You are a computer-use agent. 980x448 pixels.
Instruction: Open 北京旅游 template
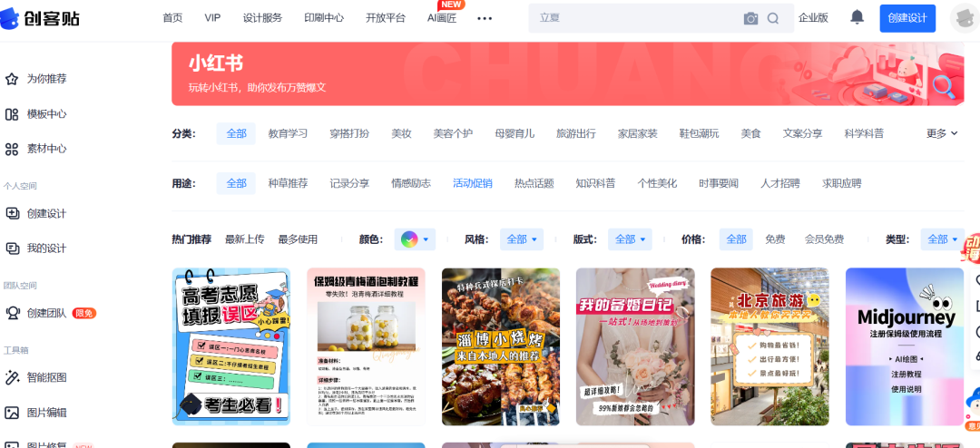(770, 346)
